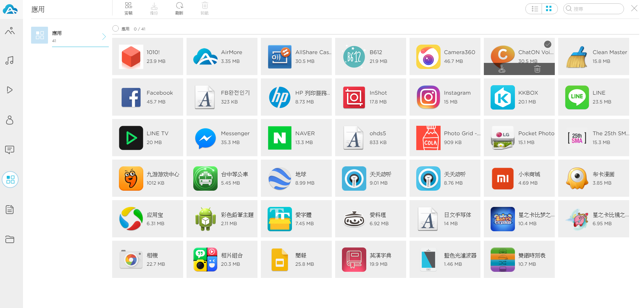Select the Clean Master broom icon
644x308 pixels.
pyautogui.click(x=577, y=57)
